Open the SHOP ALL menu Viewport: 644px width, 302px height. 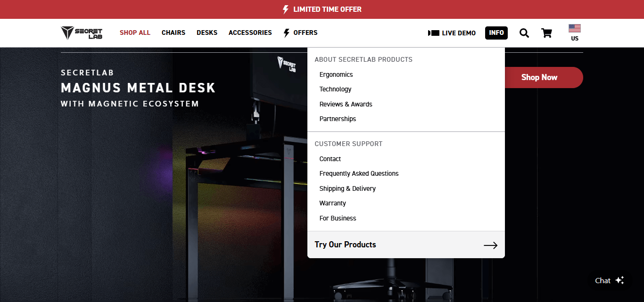pyautogui.click(x=135, y=33)
